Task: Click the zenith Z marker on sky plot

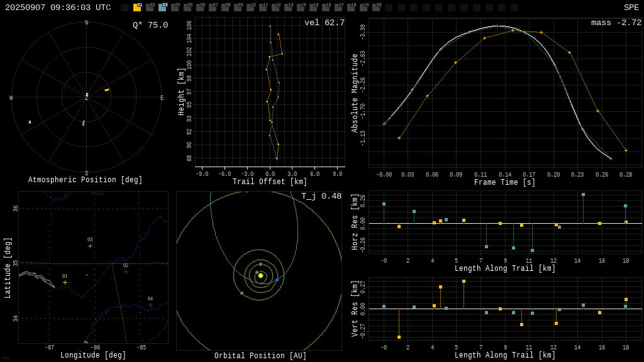Action: point(87,98)
